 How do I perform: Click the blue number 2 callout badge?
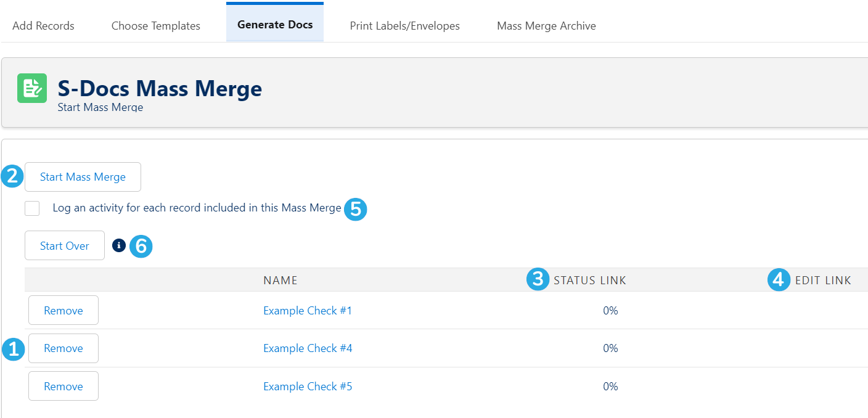13,177
